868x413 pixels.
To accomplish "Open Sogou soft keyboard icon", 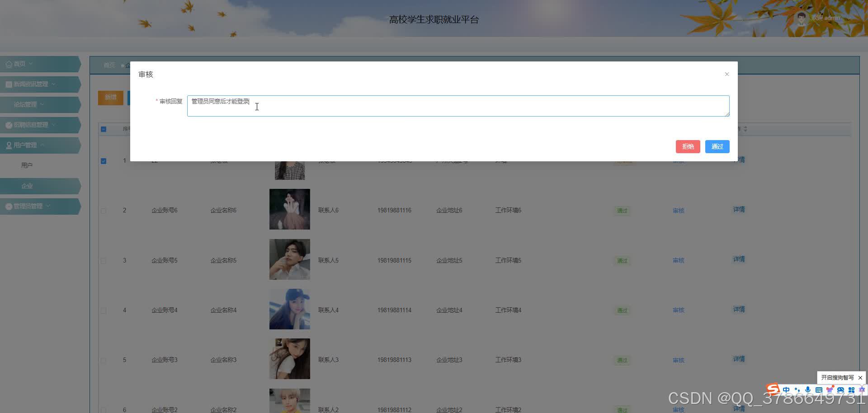I will coord(819,390).
